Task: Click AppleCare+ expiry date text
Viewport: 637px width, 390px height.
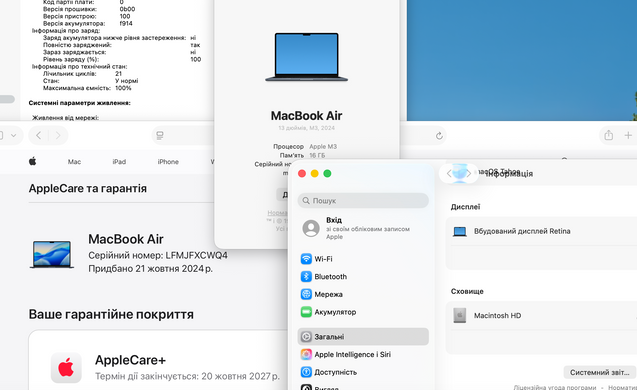Action: click(x=187, y=376)
